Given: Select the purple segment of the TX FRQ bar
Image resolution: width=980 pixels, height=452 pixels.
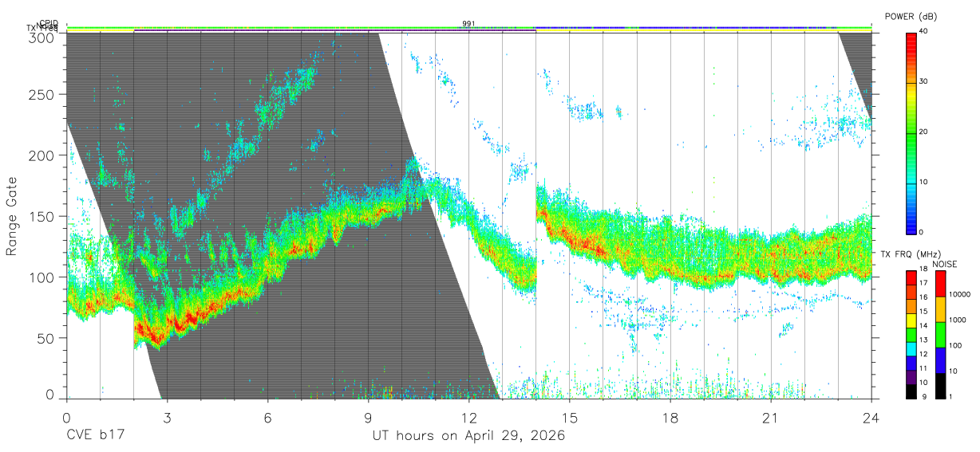Looking at the screenshot, I should click(911, 377).
